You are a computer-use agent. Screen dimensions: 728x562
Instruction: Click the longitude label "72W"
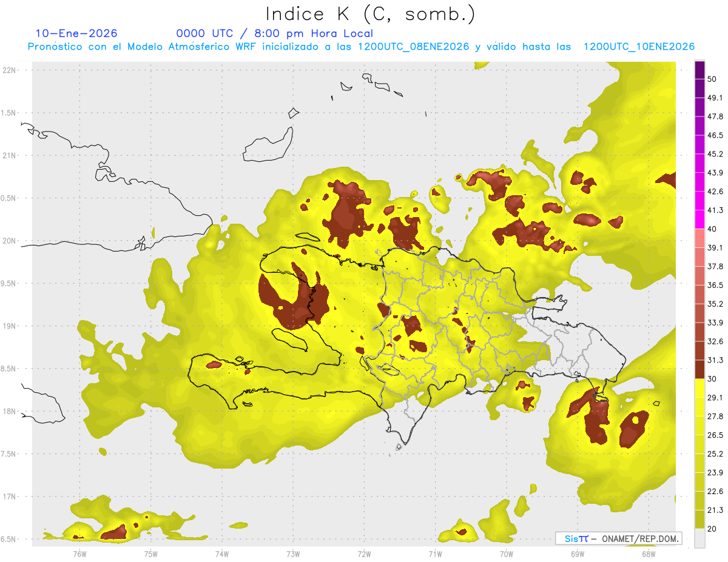(x=364, y=554)
